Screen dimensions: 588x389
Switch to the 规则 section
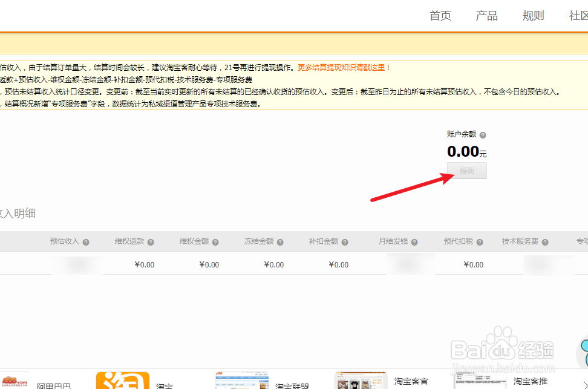(x=533, y=16)
